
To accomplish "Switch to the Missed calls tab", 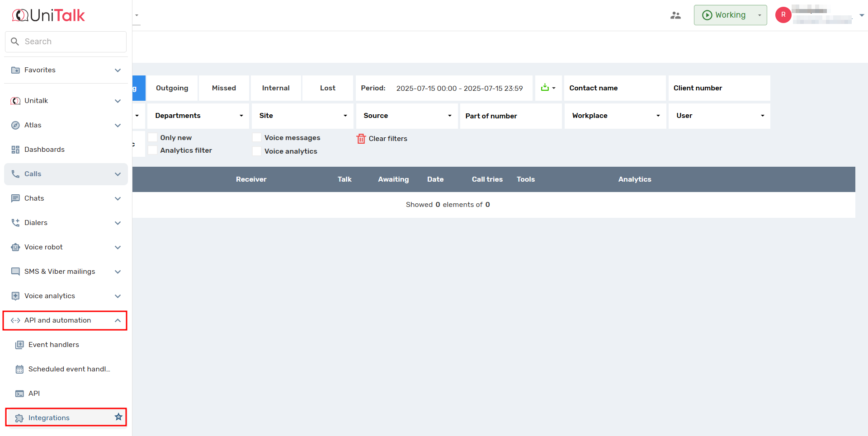I will click(x=224, y=88).
